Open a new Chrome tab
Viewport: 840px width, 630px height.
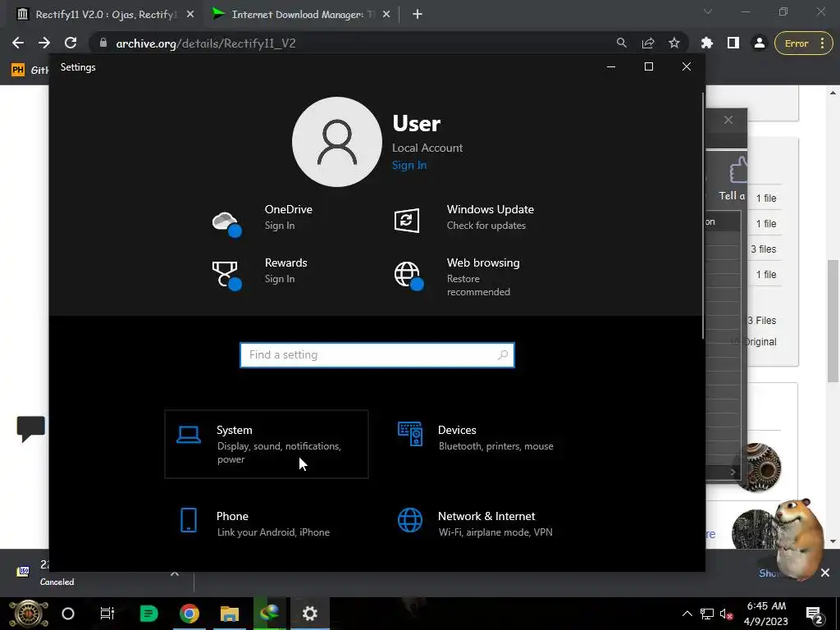[418, 15]
